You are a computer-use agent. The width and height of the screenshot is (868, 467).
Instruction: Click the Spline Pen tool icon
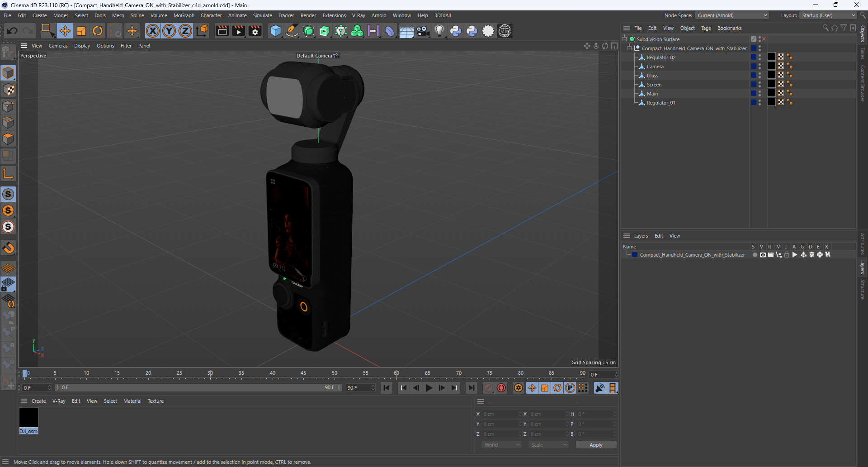tap(292, 31)
